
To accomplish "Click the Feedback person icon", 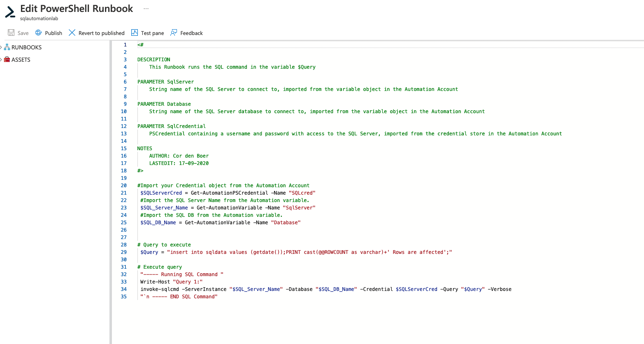I will 174,33.
